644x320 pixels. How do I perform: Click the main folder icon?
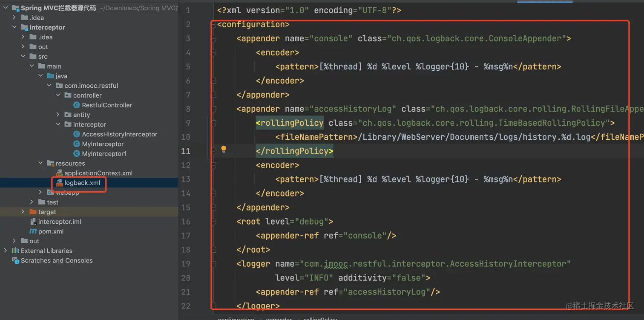coord(41,66)
